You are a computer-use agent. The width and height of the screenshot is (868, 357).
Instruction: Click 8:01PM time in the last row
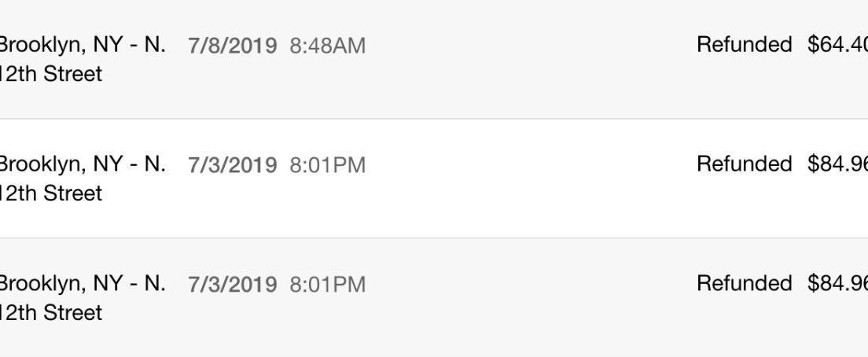click(x=328, y=285)
